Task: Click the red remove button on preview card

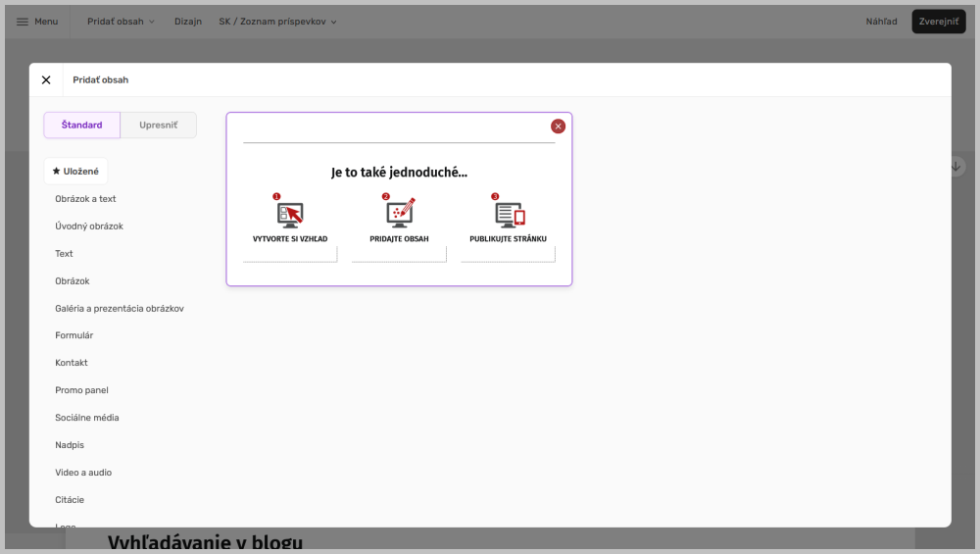Action: click(x=558, y=126)
